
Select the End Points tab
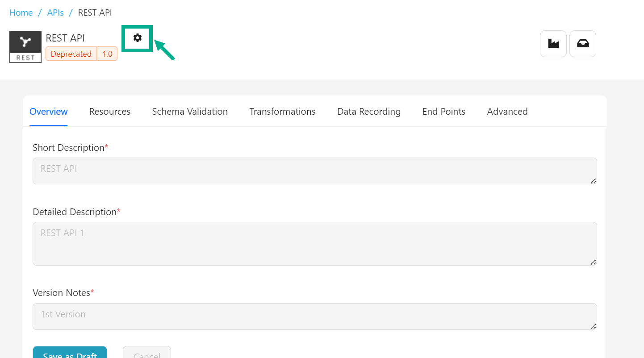(x=444, y=112)
